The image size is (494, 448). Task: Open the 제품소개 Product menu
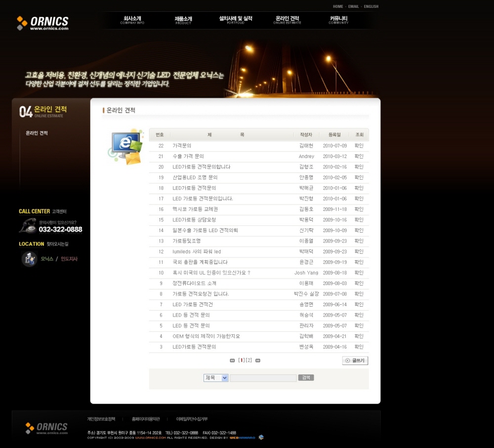point(183,20)
